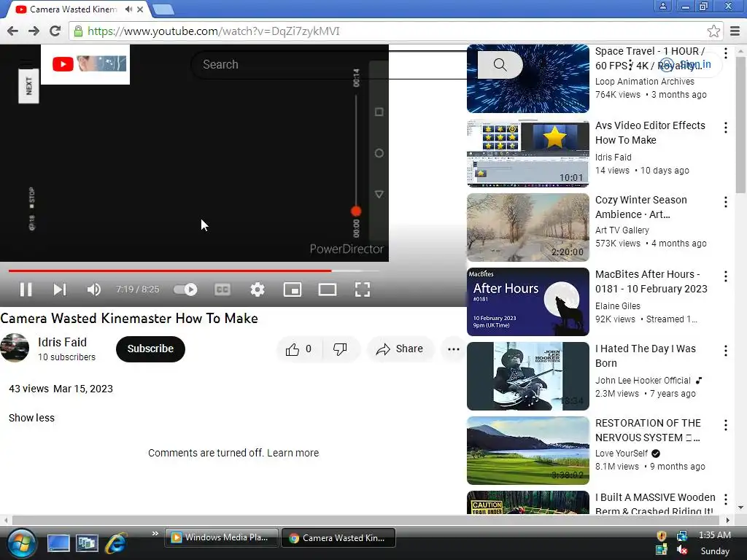This screenshot has width=747, height=560.
Task: Switch to miniplayer mode
Action: pyautogui.click(x=293, y=289)
